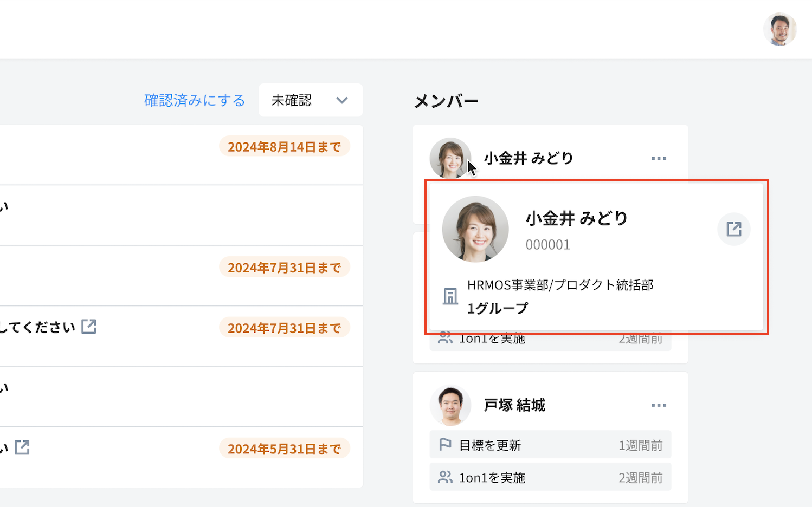Image resolution: width=812 pixels, height=507 pixels.
Task: Open the account avatar in the top-right corner
Action: click(x=779, y=29)
